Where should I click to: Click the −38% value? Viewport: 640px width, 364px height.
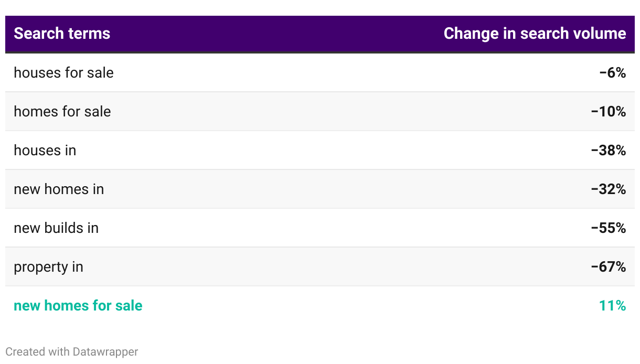coord(608,150)
